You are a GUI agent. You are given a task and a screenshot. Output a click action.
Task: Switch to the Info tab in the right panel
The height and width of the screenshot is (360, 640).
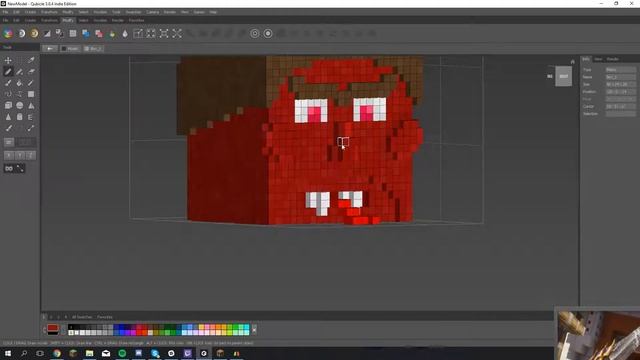coord(586,59)
